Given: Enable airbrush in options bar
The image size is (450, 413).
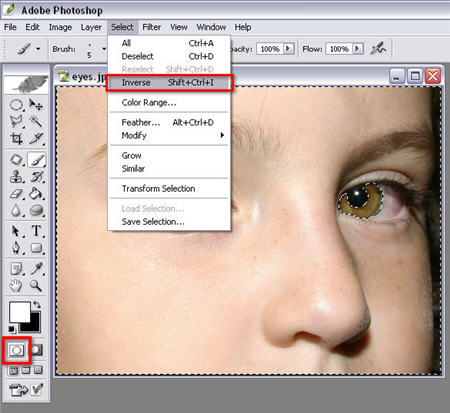Looking at the screenshot, I should [378, 49].
